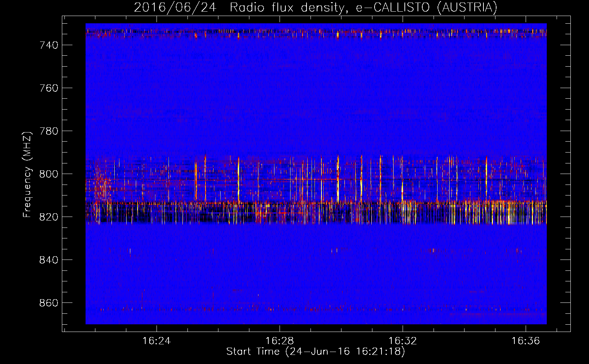This screenshot has width=589, height=364.
Task: Click the 16:24 time tick label
Action: click(x=157, y=341)
